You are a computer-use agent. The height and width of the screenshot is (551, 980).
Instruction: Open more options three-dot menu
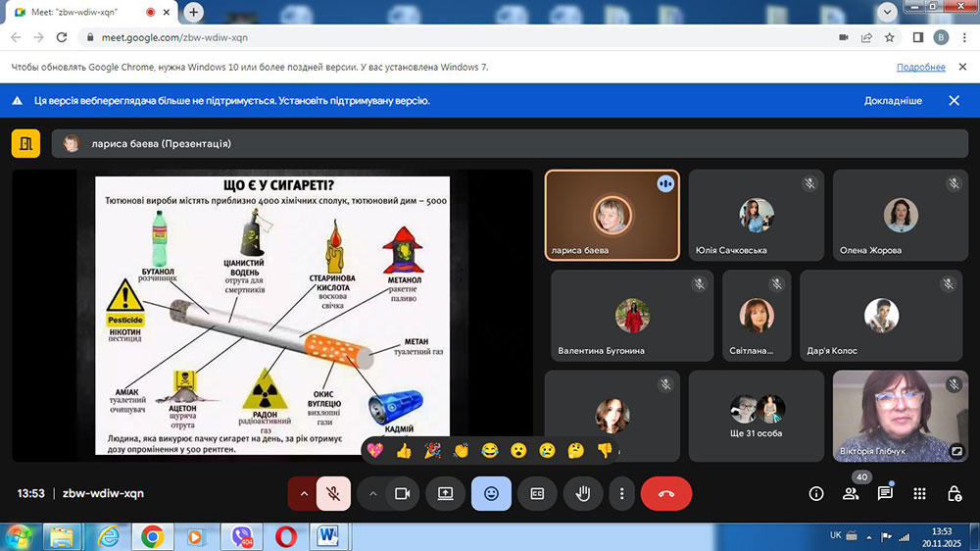pyautogui.click(x=621, y=494)
